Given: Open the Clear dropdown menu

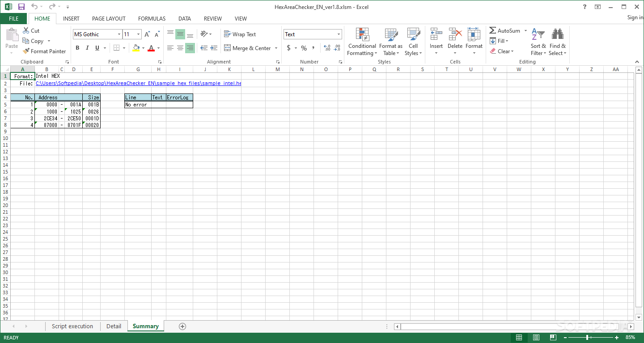Looking at the screenshot, I should point(501,51).
